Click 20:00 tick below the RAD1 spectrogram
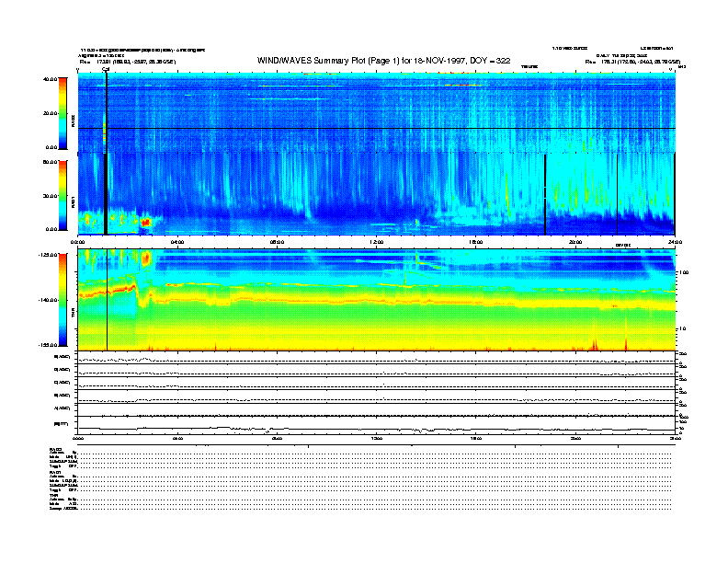The image size is (728, 563). 575,242
